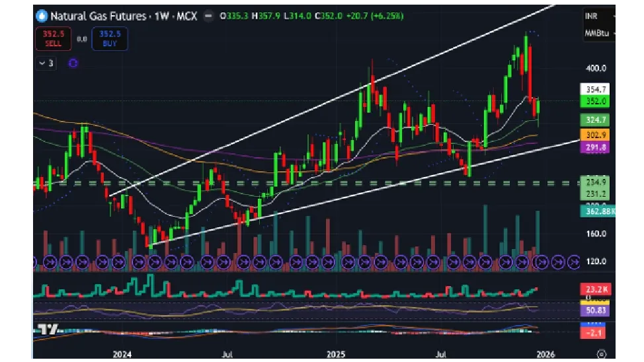The image size is (644, 362).
Task: Click the 352.0 current price label
Action: tap(594, 101)
